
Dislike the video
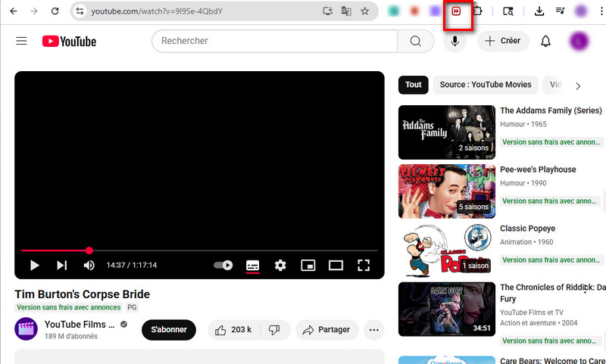pyautogui.click(x=275, y=330)
